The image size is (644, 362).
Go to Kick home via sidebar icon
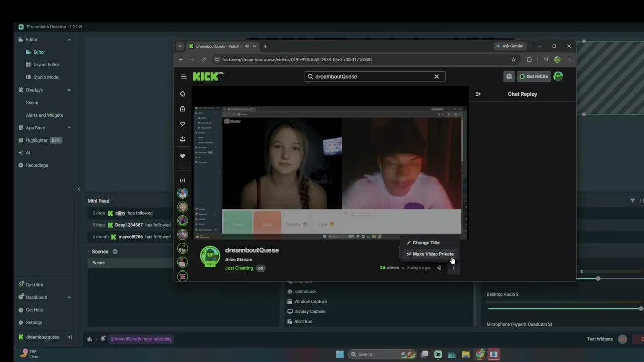(182, 94)
